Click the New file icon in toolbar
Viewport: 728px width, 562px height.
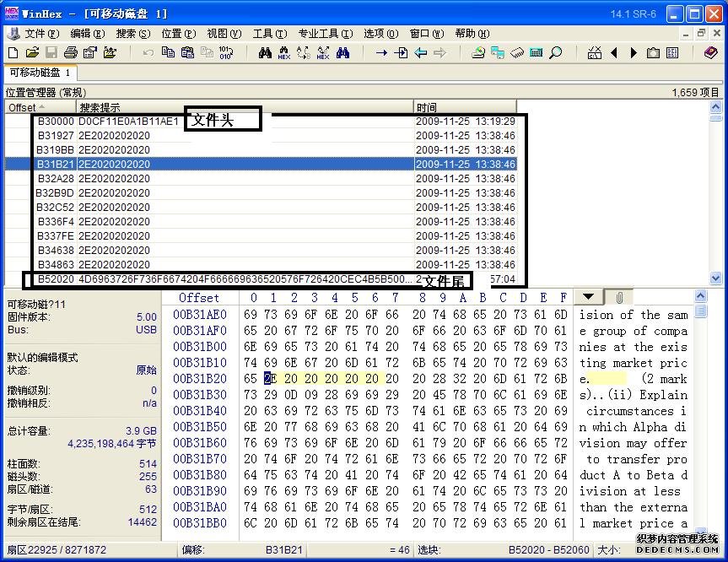pyautogui.click(x=12, y=52)
